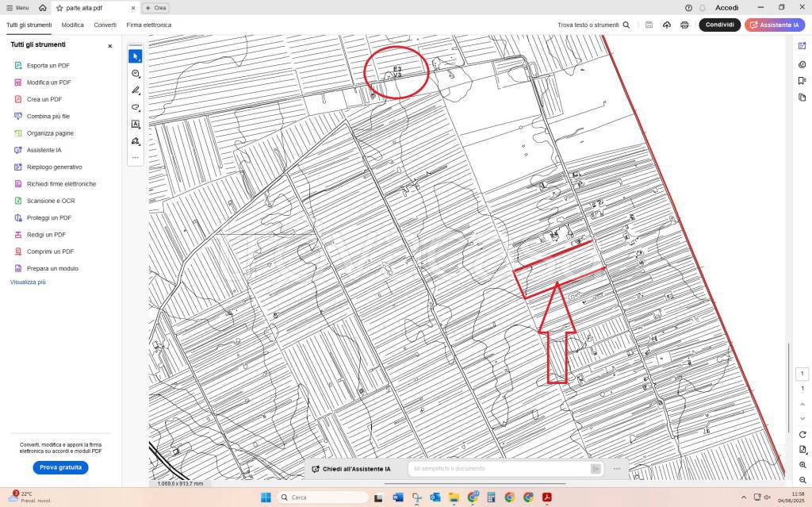Pick the Add comment tool in quick toolbar
The height and width of the screenshot is (507, 812).
coord(135,74)
